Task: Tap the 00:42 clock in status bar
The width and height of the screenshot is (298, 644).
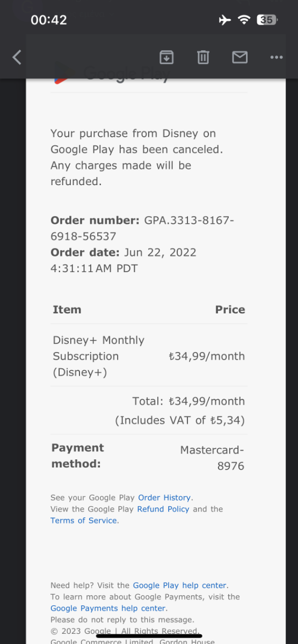Action: (x=49, y=20)
